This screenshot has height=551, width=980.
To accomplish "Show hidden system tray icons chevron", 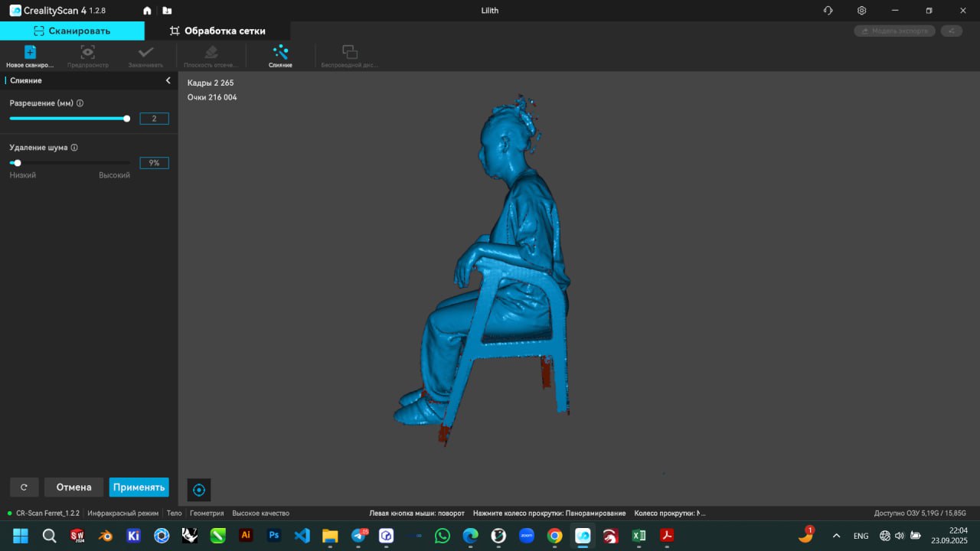I will pyautogui.click(x=836, y=536).
